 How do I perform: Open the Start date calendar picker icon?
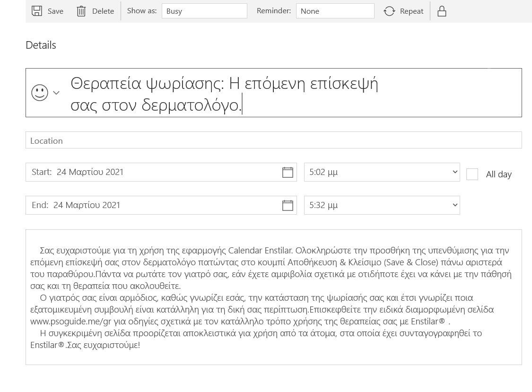[288, 172]
